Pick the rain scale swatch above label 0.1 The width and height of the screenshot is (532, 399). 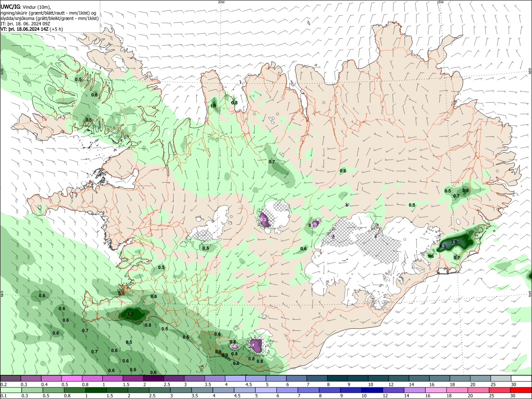pos(10,390)
